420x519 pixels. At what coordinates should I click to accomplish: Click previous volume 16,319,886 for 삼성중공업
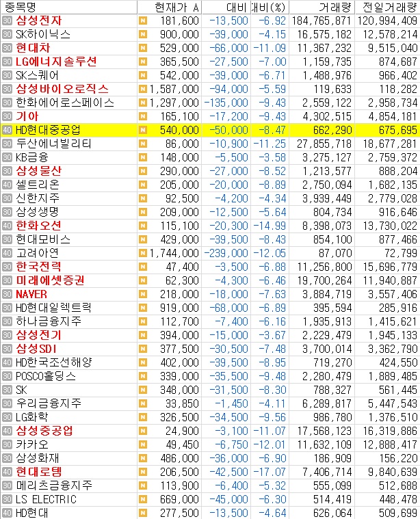[390, 431]
